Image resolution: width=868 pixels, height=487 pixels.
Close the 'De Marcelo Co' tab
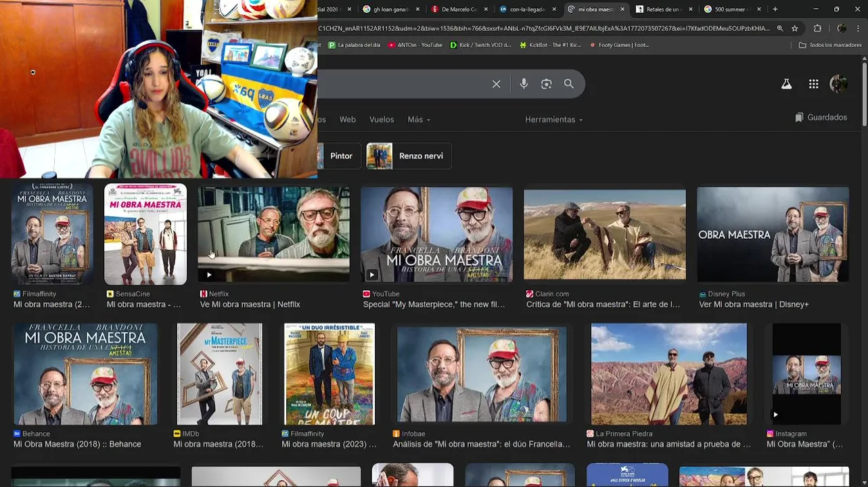486,9
